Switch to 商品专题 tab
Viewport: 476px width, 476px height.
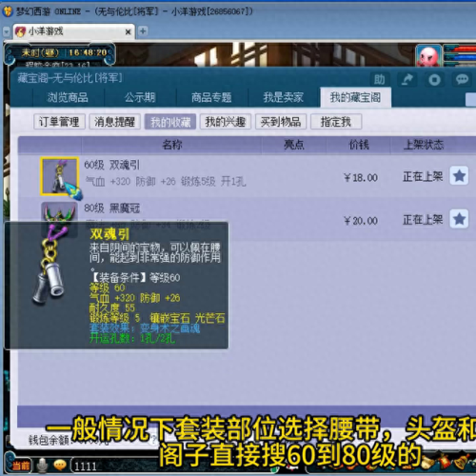pos(211,97)
